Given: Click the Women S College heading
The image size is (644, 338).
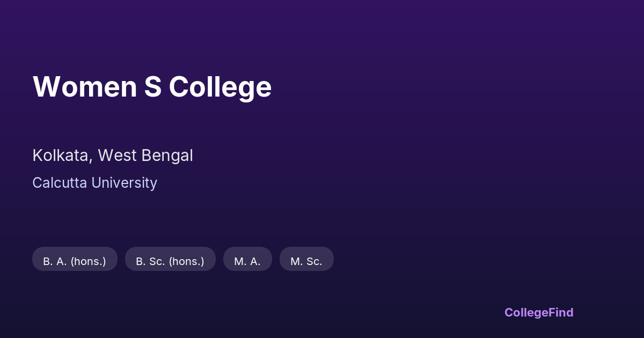Looking at the screenshot, I should (x=152, y=87).
